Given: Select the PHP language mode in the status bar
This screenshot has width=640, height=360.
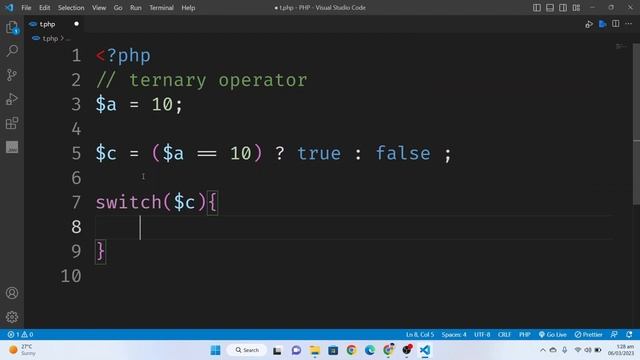Looking at the screenshot, I should pos(524,335).
